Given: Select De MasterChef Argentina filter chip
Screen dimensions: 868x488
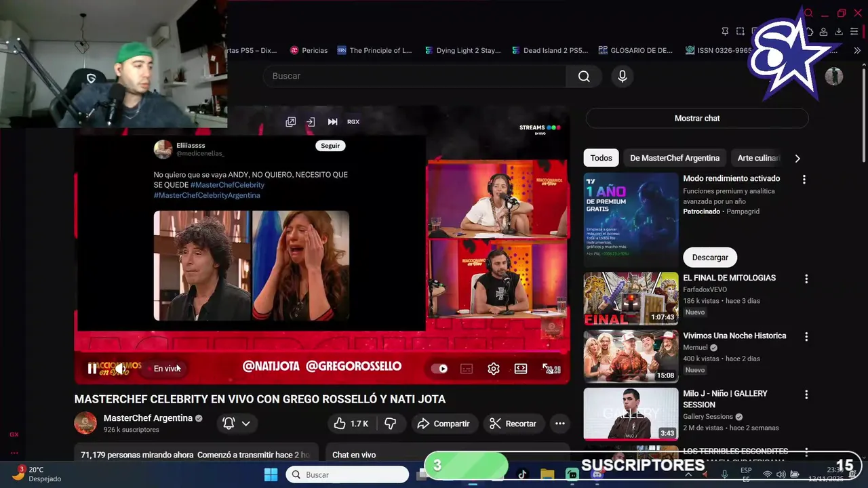Looking at the screenshot, I should point(675,158).
